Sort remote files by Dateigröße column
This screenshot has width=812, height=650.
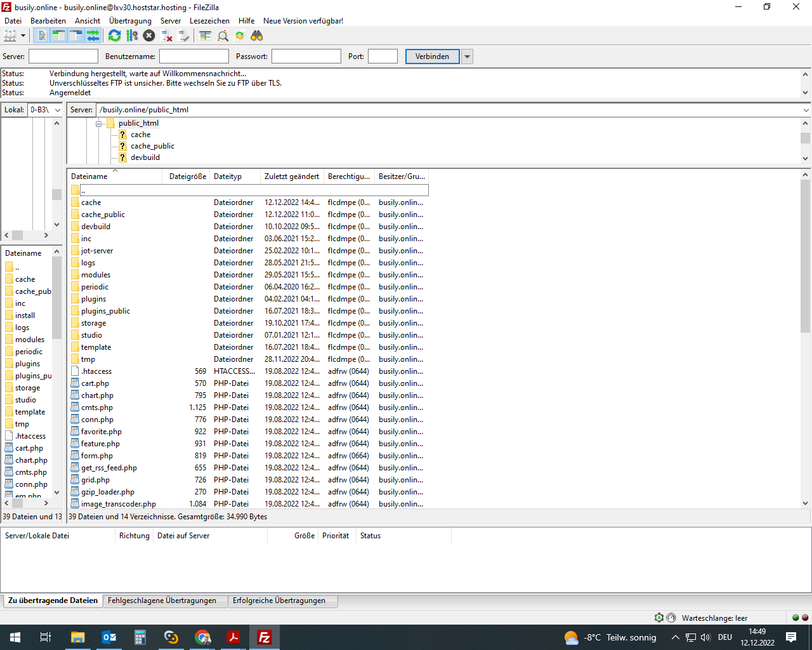pos(187,176)
